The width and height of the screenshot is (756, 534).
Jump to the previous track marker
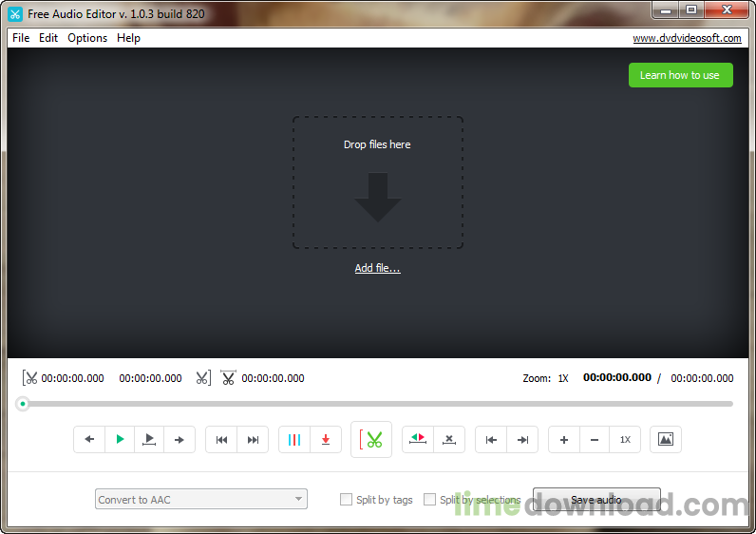point(221,439)
